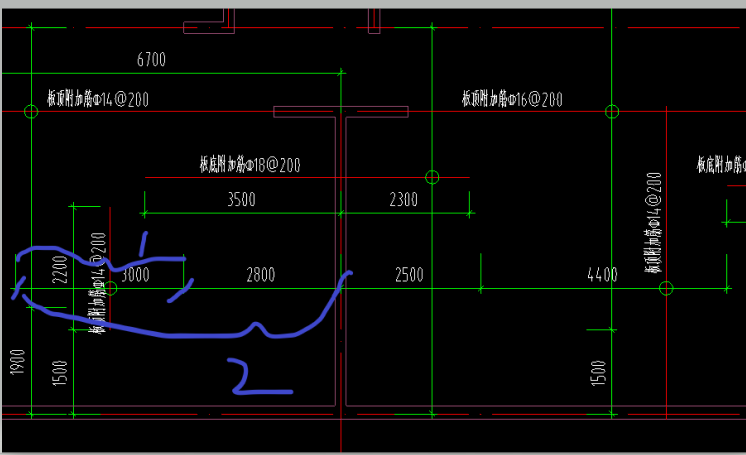Click the hand-drawn blue number 2

click(x=256, y=377)
